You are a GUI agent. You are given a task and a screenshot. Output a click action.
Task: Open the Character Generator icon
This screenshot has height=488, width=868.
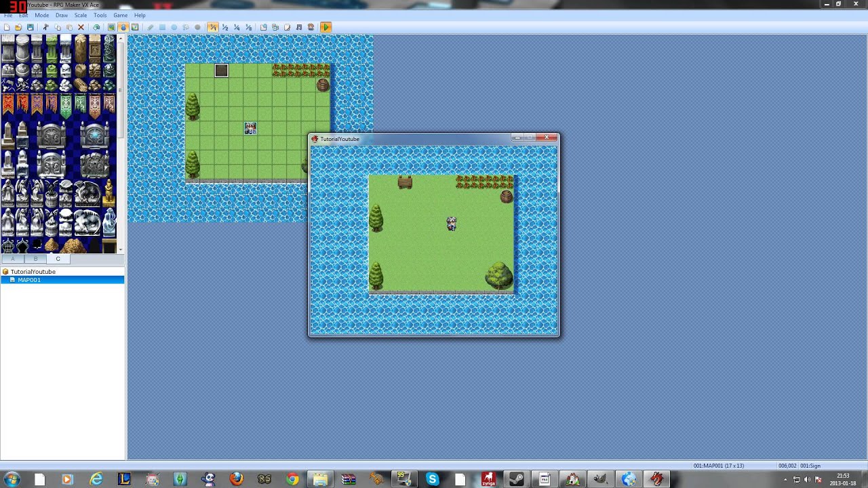(311, 27)
